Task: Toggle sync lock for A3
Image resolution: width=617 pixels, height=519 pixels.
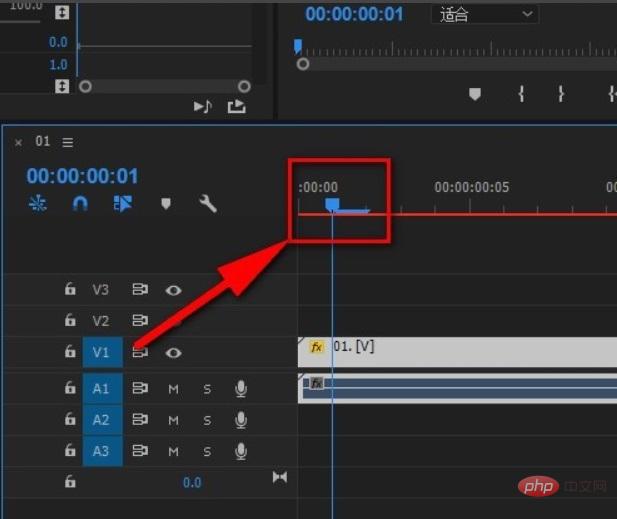Action: pyautogui.click(x=140, y=451)
